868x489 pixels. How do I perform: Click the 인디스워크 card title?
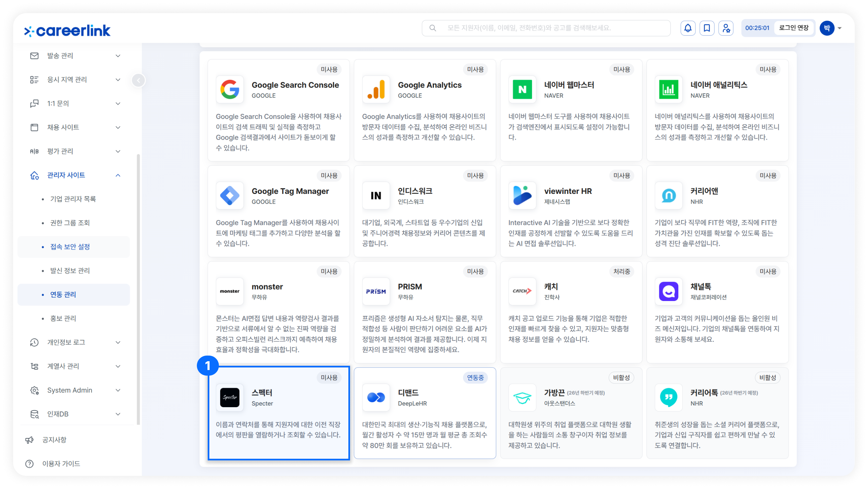[x=415, y=191]
